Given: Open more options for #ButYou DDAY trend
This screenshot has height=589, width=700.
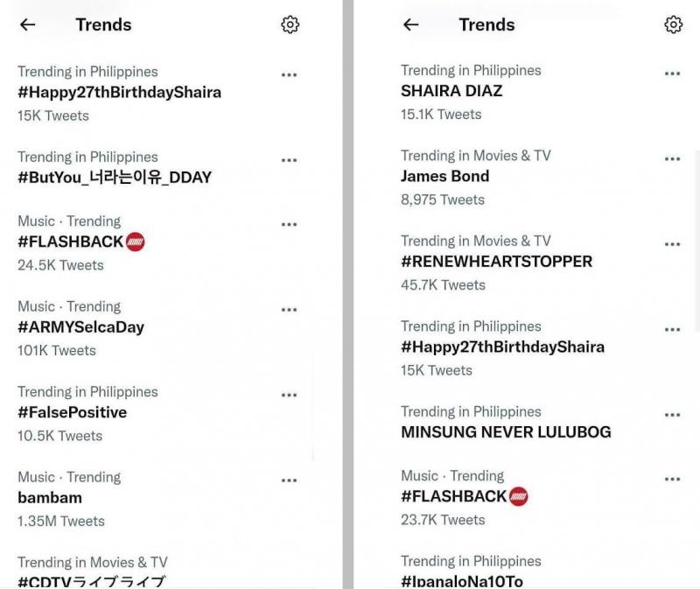Looking at the screenshot, I should pos(290,160).
